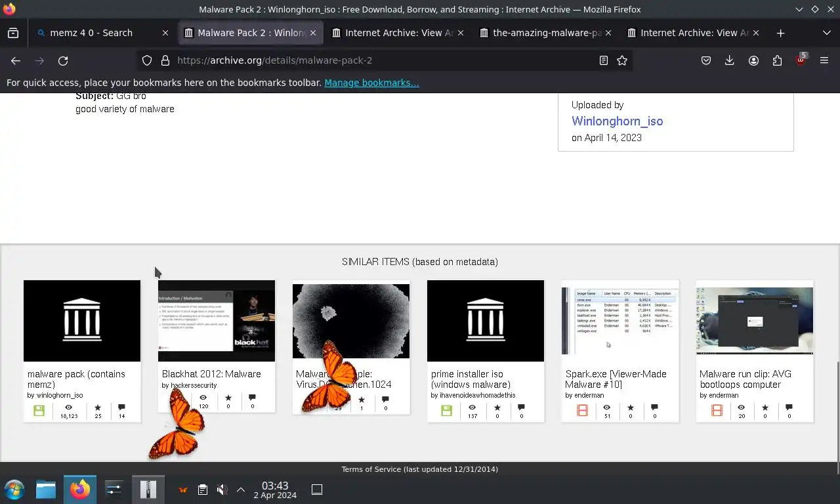Open the extensions puzzle-piece menu

777,60
